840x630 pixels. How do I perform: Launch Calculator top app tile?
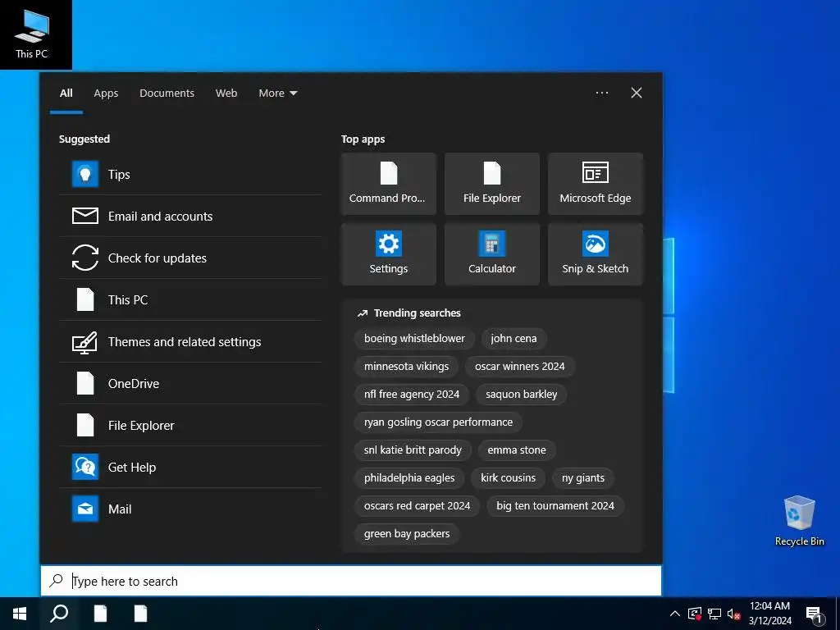[x=492, y=254]
